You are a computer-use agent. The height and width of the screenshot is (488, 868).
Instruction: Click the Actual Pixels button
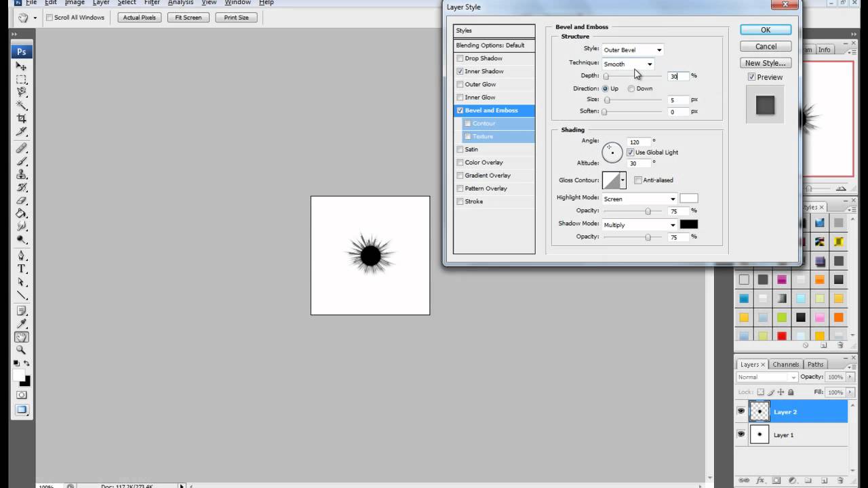pyautogui.click(x=140, y=18)
